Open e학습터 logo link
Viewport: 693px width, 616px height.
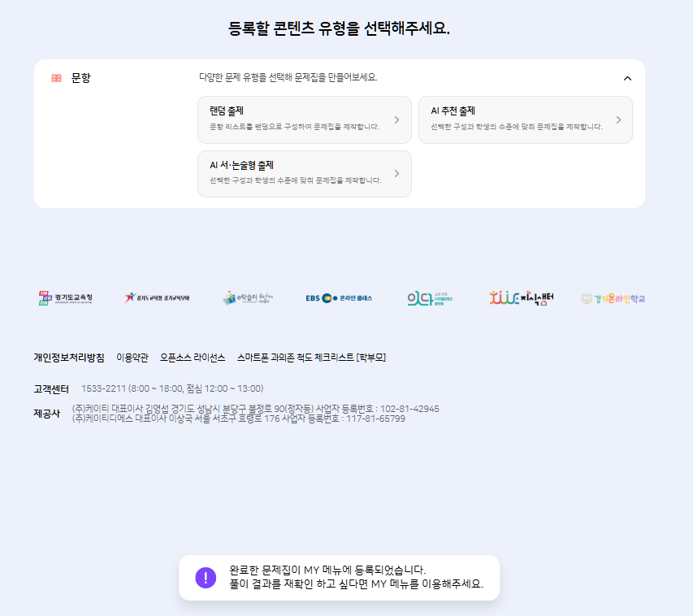tap(248, 298)
